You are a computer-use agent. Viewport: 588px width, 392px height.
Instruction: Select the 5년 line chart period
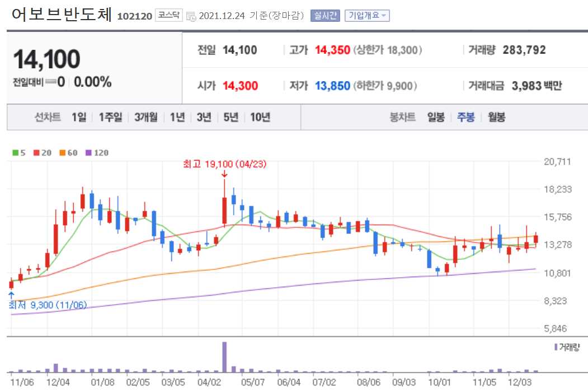click(x=231, y=117)
